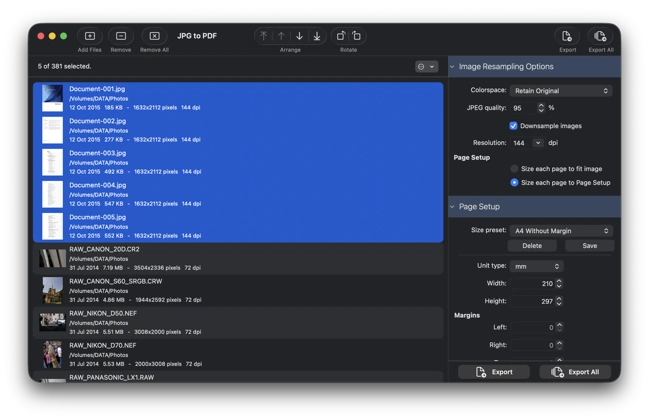Screen dimensions: 649x419
Task: Select Size each page to fit image
Action: tap(514, 169)
